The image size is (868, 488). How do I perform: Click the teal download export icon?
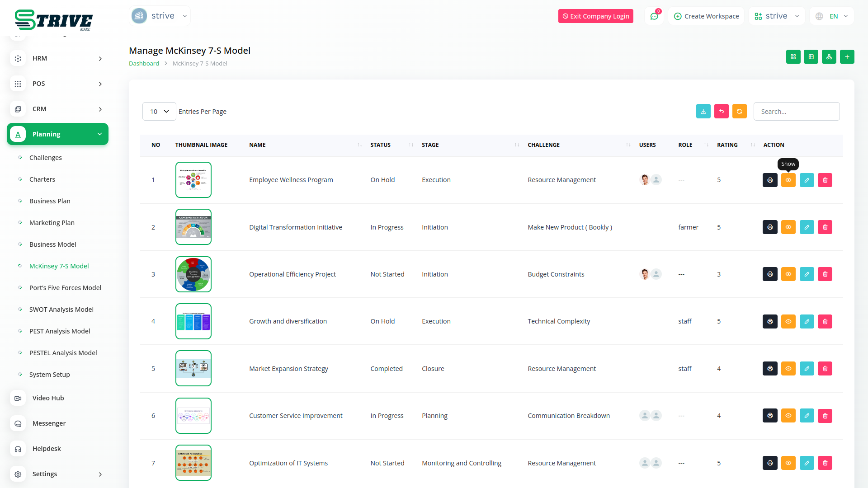tap(703, 112)
